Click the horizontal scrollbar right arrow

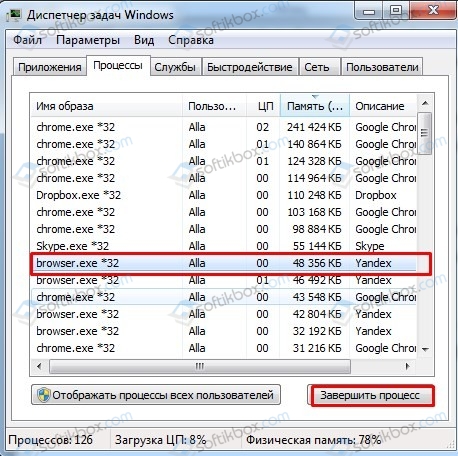tap(408, 366)
